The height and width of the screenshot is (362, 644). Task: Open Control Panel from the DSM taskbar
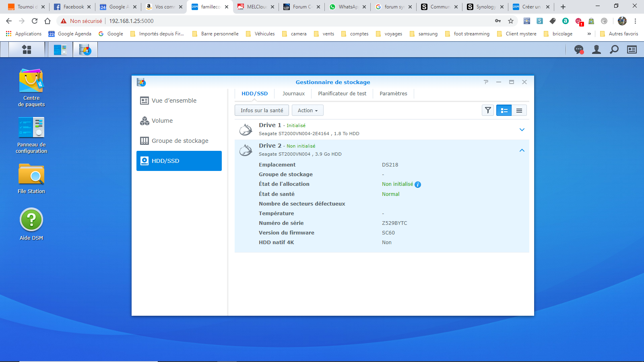point(60,49)
